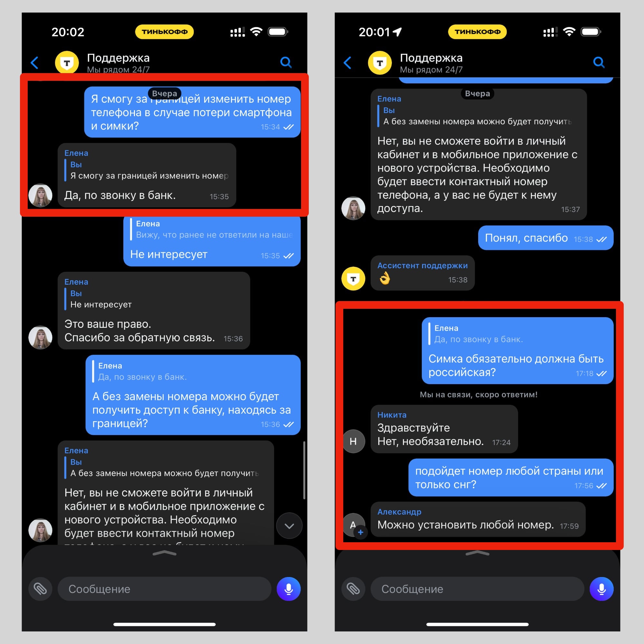Screen dimensions: 644x644
Task: Tap the back arrow in left chat
Action: coord(34,63)
